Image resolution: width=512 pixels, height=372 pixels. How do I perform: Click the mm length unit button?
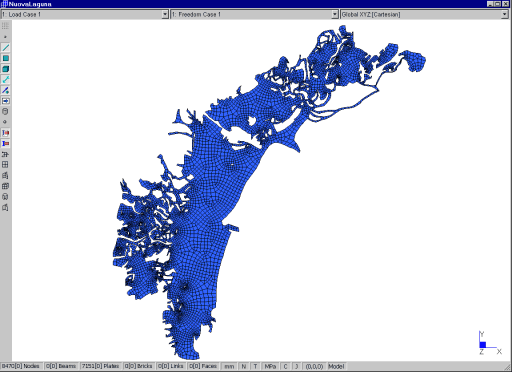coord(229,366)
